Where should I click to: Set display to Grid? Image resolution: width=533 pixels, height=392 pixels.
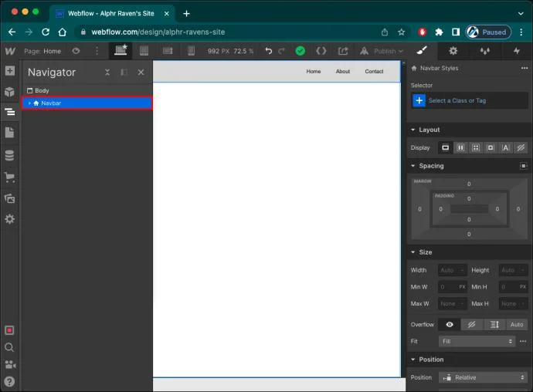(x=476, y=147)
